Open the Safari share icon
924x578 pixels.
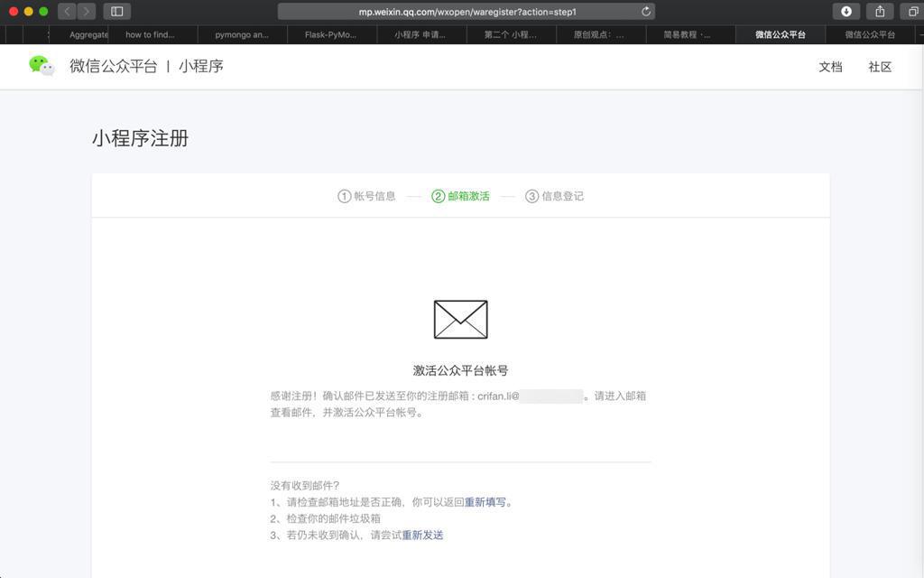tap(880, 11)
